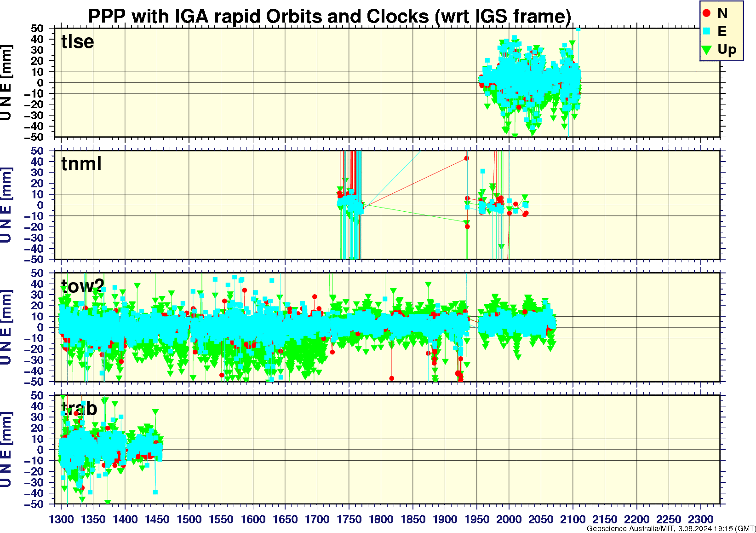The height and width of the screenshot is (533, 756).
Task: Click the cyan E legend square
Action: [707, 31]
